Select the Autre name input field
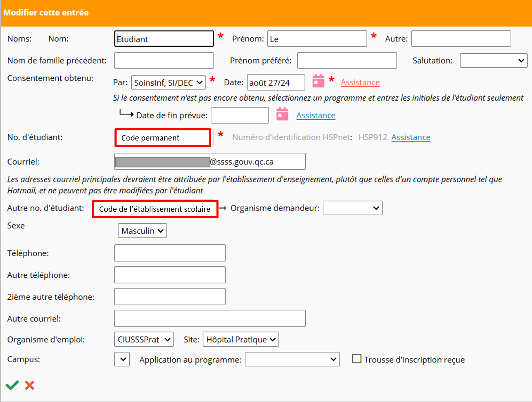Screen dimensions: 532x402 tap(461, 39)
